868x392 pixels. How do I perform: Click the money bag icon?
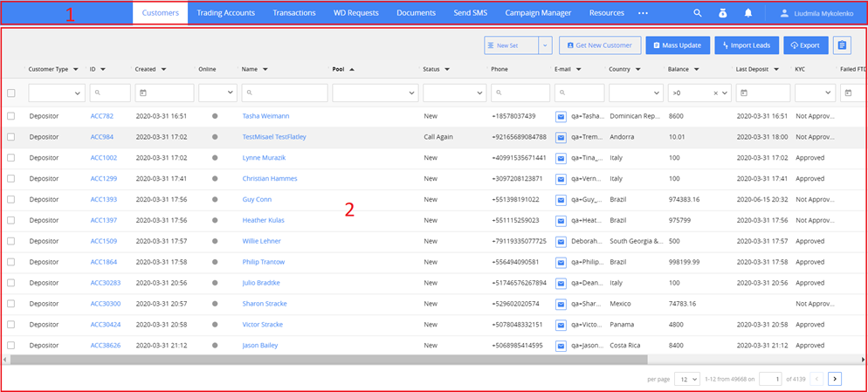[722, 13]
